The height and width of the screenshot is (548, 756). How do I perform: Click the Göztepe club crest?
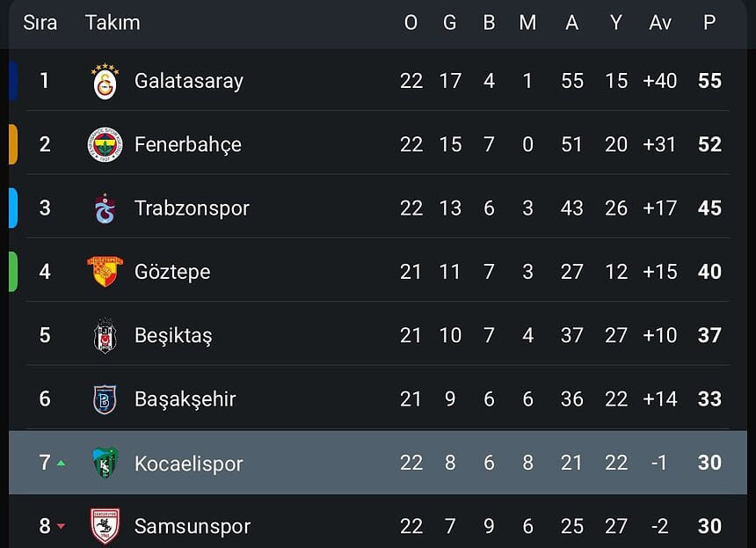[105, 272]
